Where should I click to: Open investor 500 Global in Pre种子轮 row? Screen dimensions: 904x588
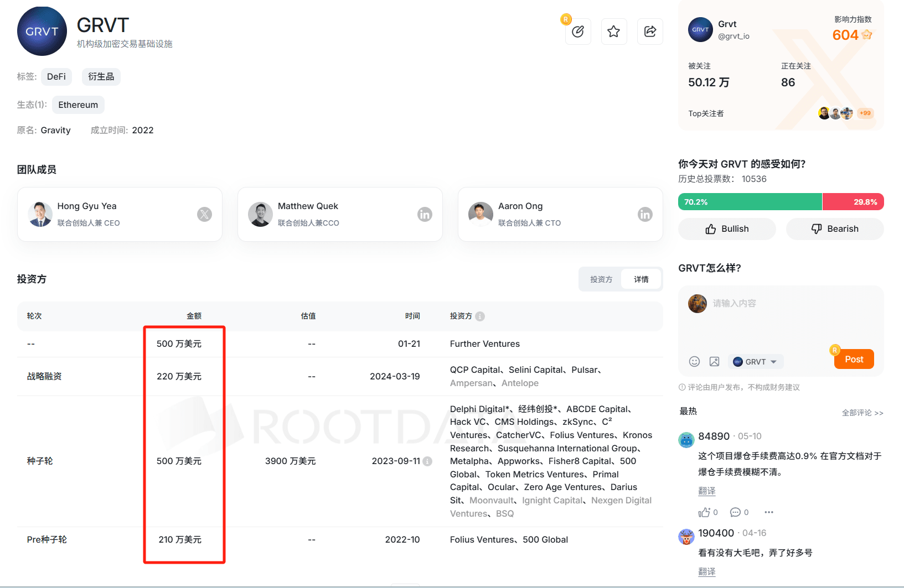click(545, 540)
